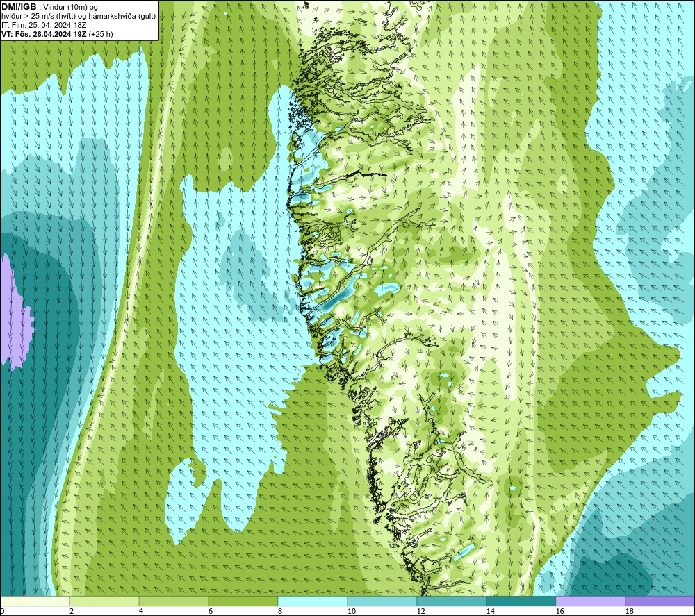
Task: Click the legend tick label '0'
Action: tap(2, 611)
